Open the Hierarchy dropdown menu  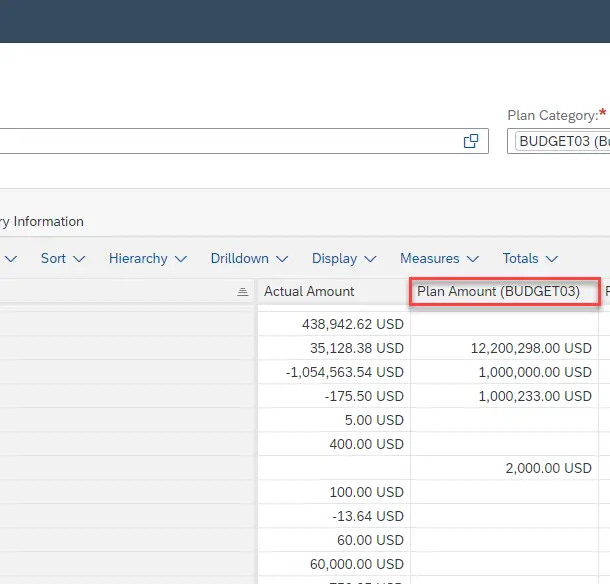point(148,258)
